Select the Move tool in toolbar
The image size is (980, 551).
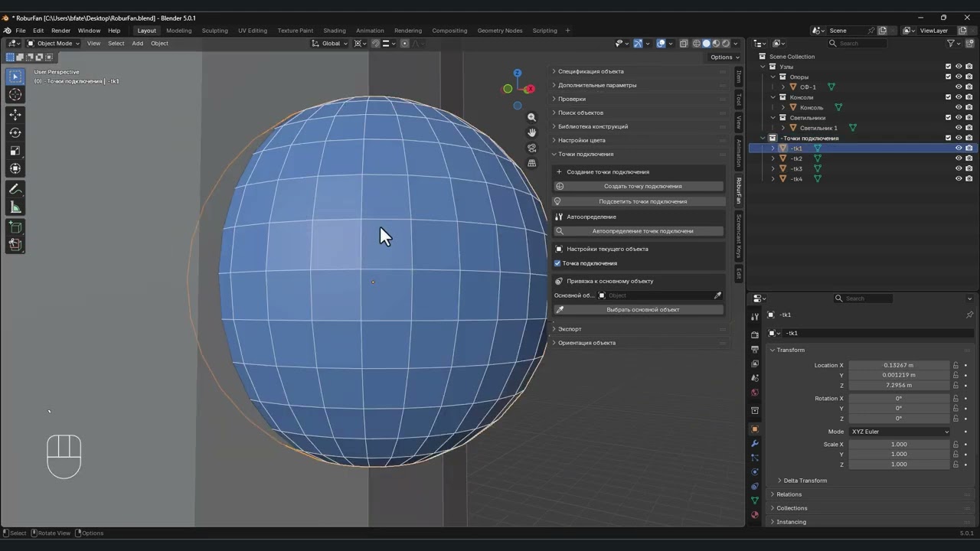coord(15,115)
